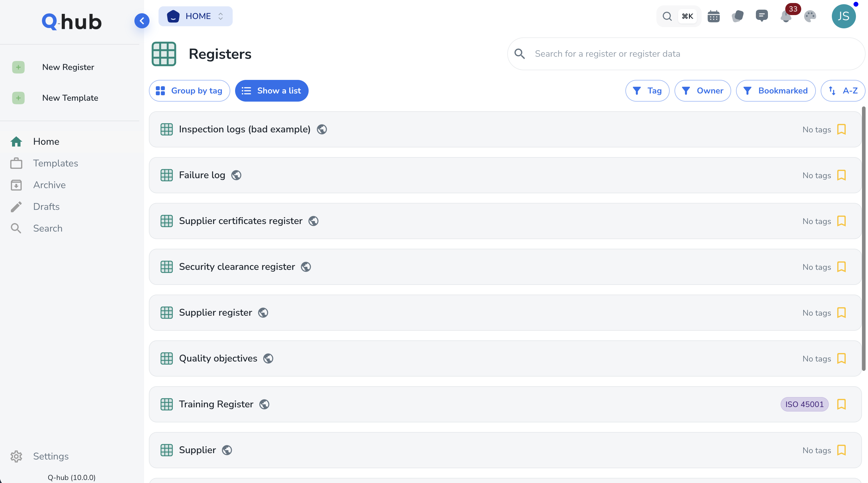Bookmark the Training Register
868x483 pixels.
point(842,404)
